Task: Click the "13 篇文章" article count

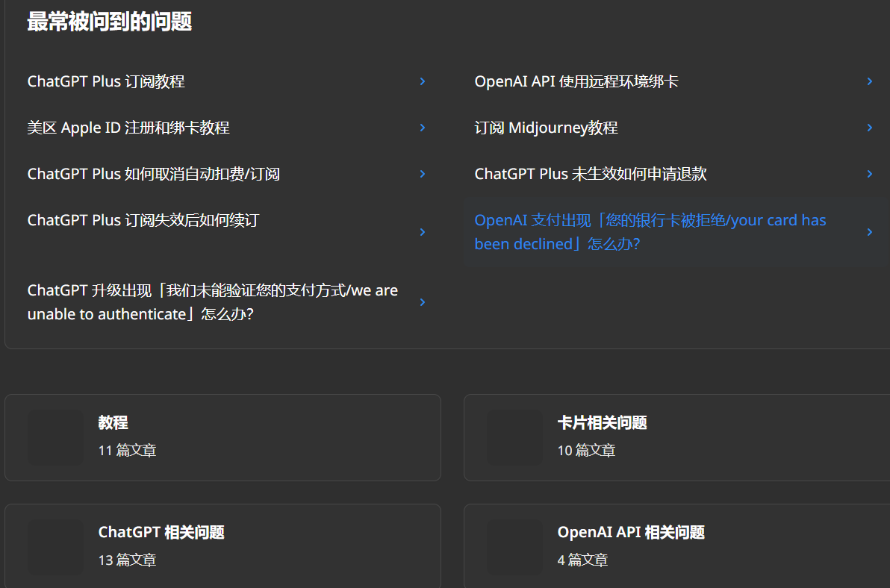Action: (127, 560)
